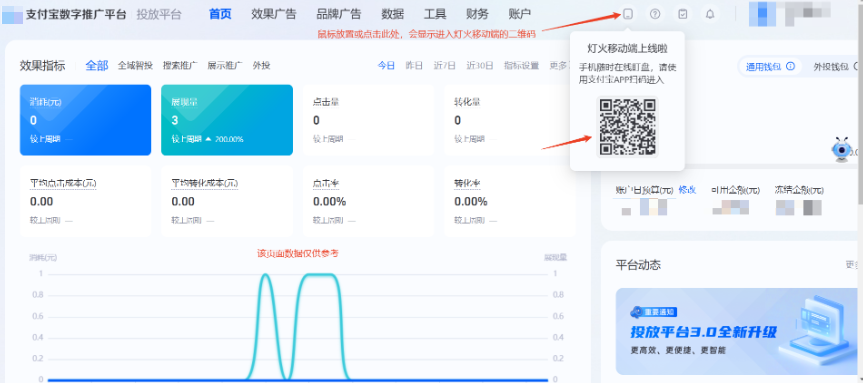Open the 工具 menu
863x383 pixels.
pyautogui.click(x=435, y=14)
